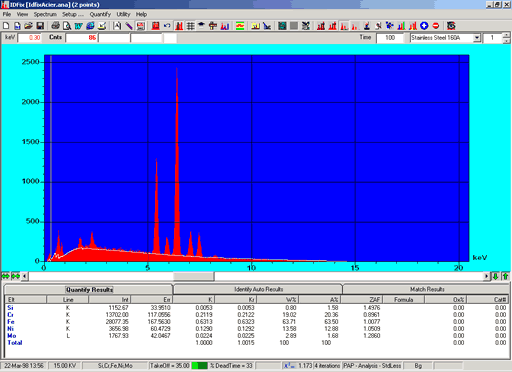This screenshot has height=372, width=512.
Task: Click the new blank document icon
Action: pos(6,26)
